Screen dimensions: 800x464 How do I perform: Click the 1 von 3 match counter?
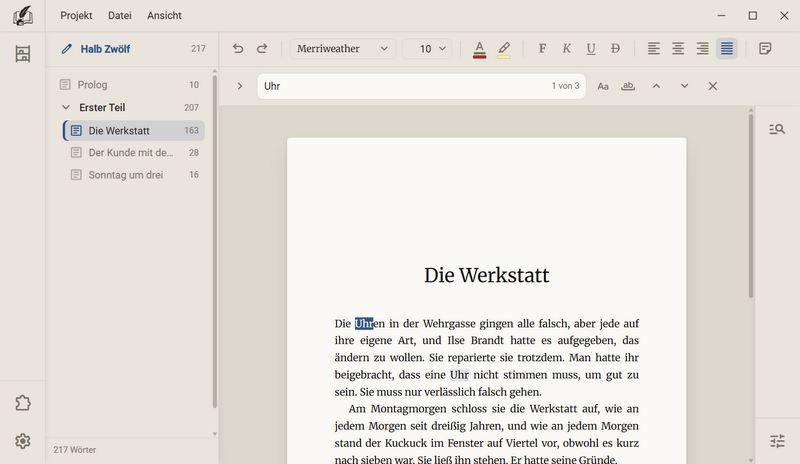pos(565,86)
